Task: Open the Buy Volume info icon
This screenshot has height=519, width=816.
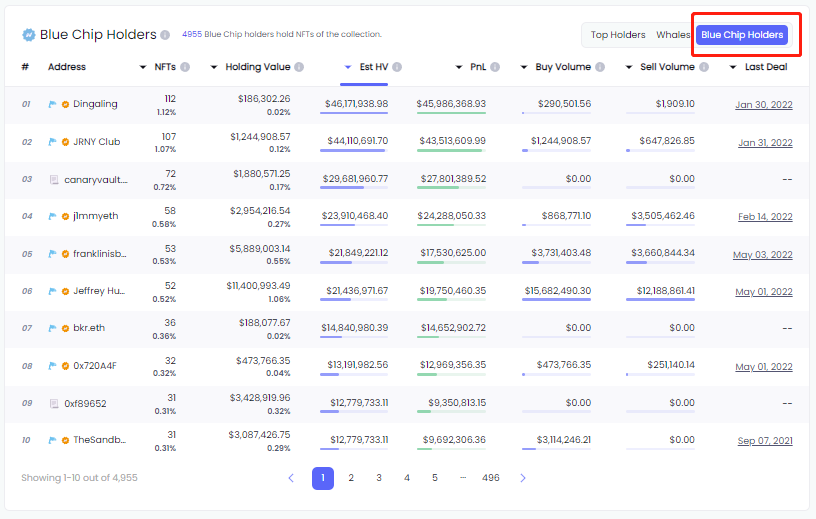Action: tap(600, 67)
